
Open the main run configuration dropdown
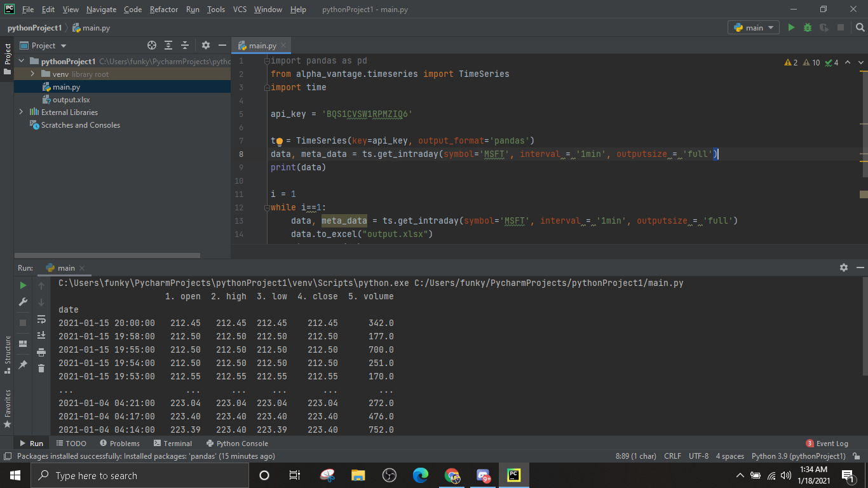pyautogui.click(x=754, y=27)
